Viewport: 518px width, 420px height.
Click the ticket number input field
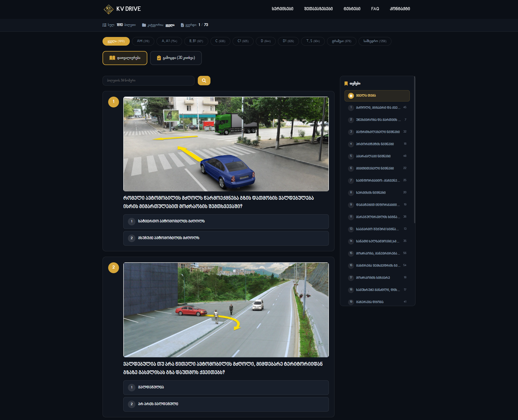[x=148, y=80]
